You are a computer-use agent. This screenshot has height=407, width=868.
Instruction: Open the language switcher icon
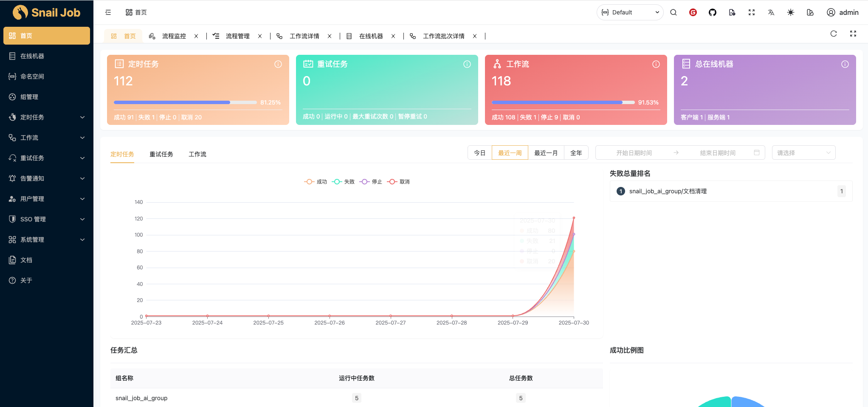click(x=771, y=12)
